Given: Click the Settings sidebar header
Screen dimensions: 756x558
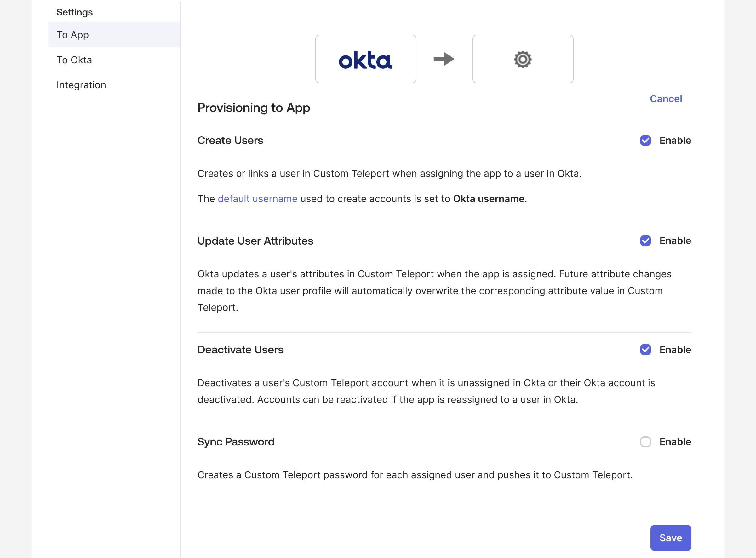Looking at the screenshot, I should (75, 12).
